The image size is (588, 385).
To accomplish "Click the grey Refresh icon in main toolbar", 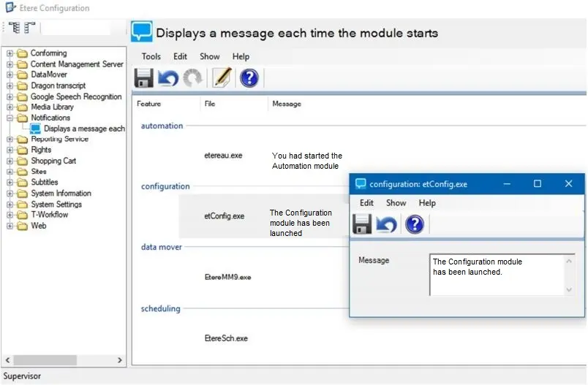I will pos(193,77).
